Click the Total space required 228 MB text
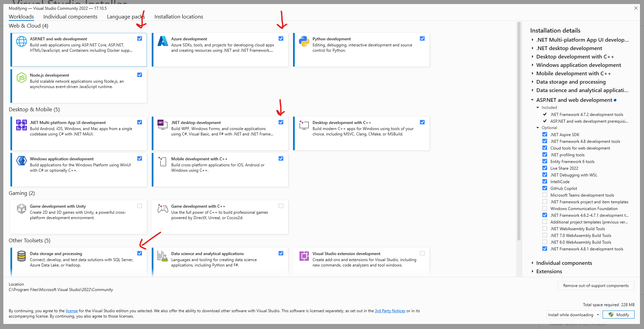Screen dimensions: 644x329 (609, 305)
